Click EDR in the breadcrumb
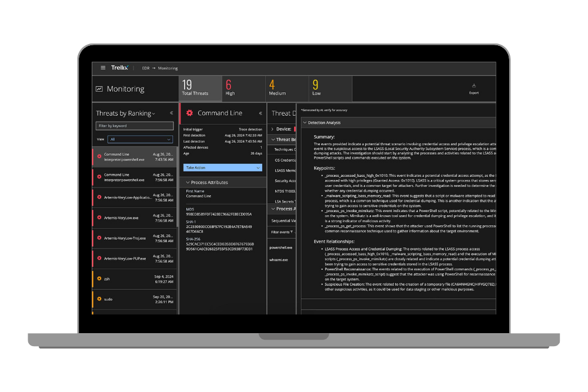Screen dimensions: 588x392 (145, 68)
